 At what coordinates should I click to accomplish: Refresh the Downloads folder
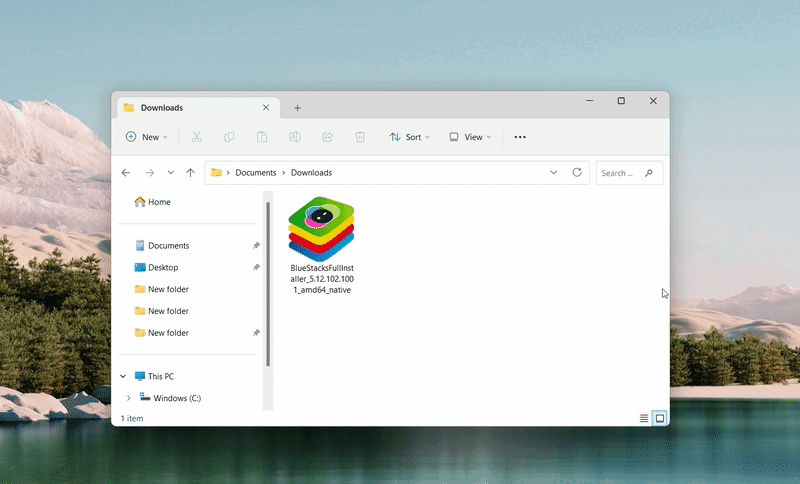tap(577, 172)
